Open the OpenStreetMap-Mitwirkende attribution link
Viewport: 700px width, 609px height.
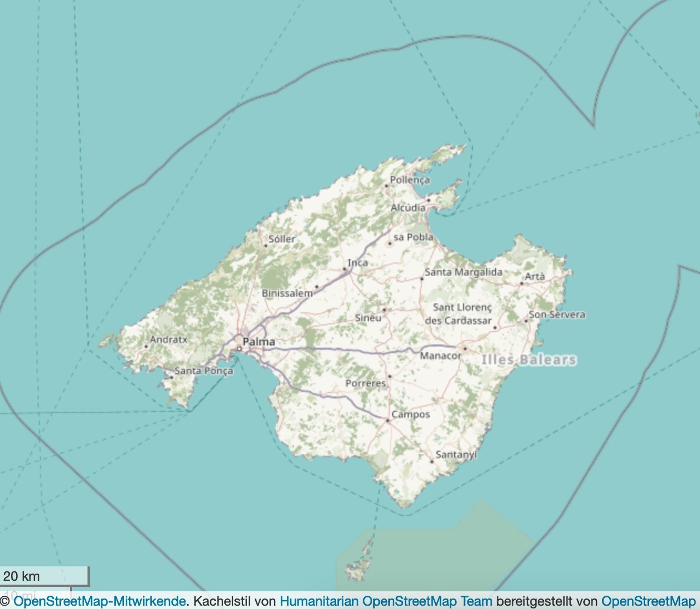100,601
